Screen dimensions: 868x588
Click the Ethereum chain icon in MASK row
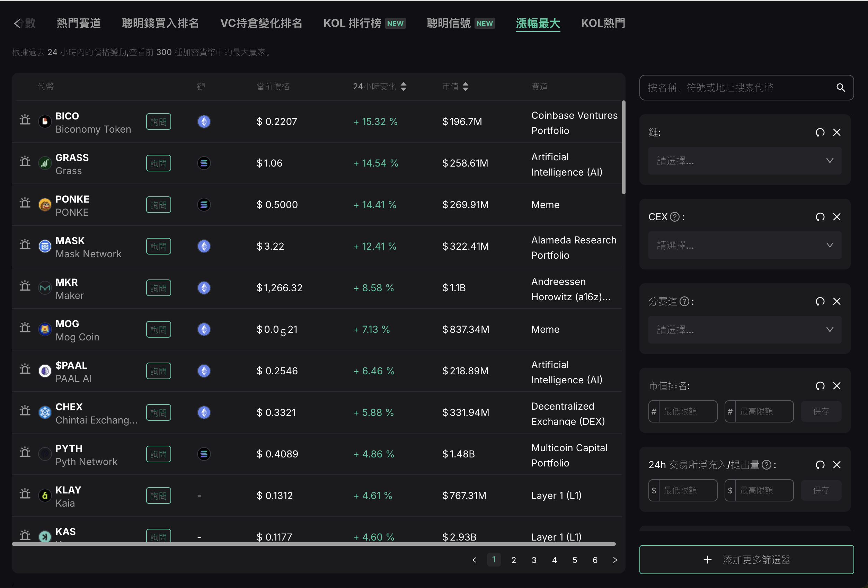point(204,246)
